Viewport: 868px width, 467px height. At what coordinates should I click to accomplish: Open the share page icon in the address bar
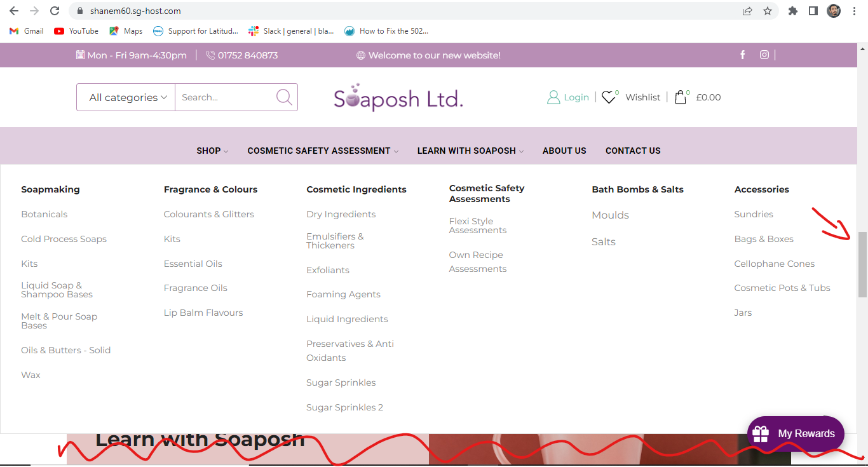pos(747,11)
